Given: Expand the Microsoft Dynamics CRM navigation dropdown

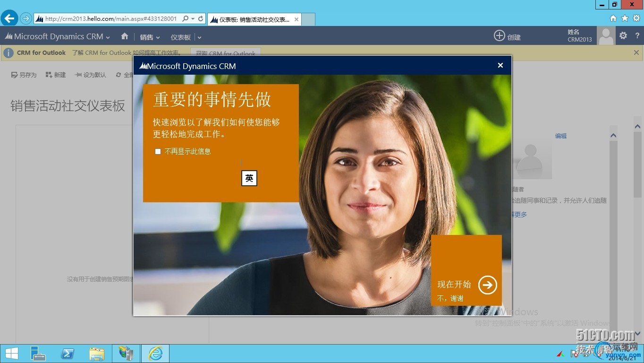Looking at the screenshot, I should (x=108, y=37).
